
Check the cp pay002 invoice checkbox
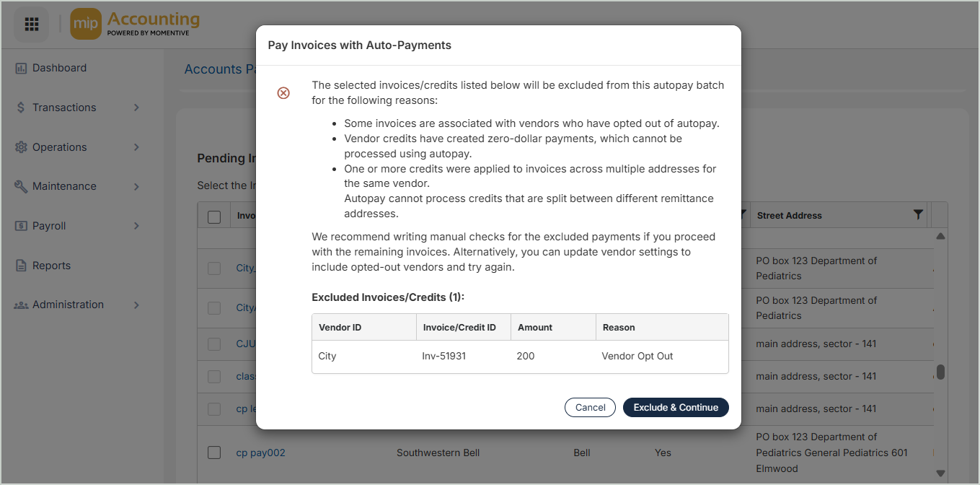click(x=214, y=453)
